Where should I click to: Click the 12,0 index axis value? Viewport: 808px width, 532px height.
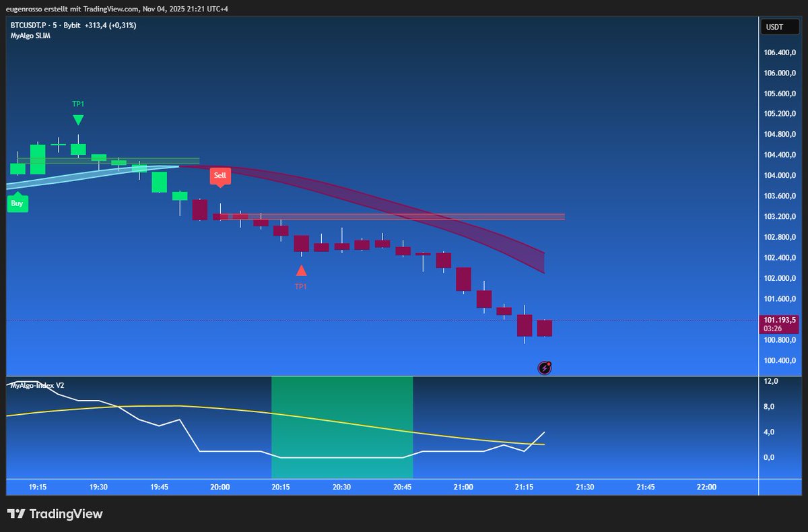771,381
